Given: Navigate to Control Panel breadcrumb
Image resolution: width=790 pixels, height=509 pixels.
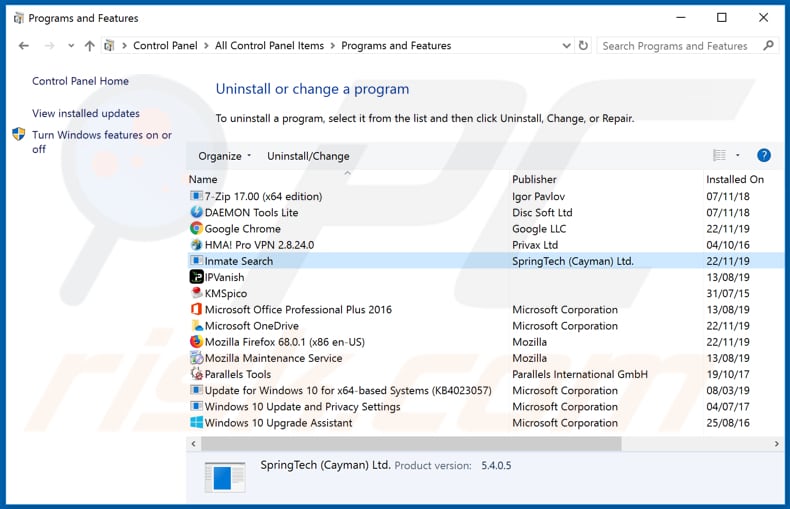Looking at the screenshot, I should tap(165, 46).
